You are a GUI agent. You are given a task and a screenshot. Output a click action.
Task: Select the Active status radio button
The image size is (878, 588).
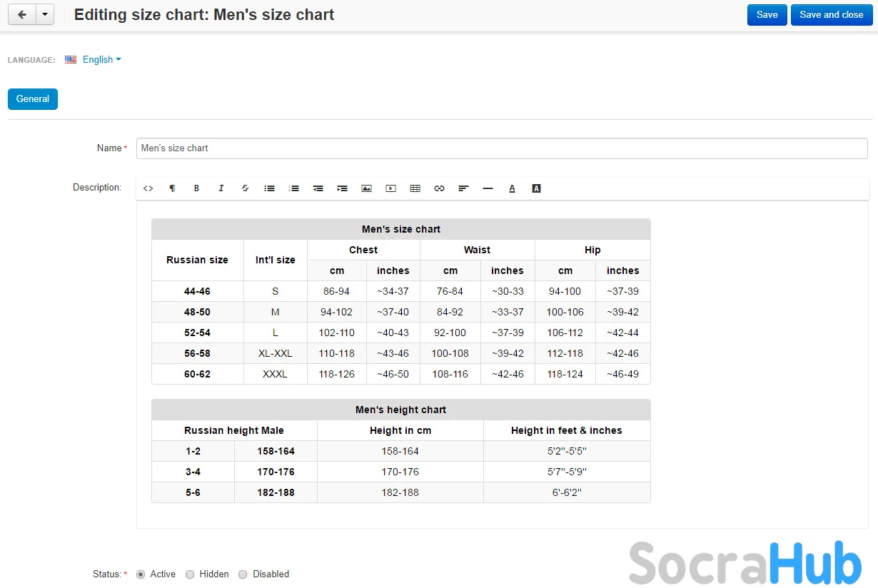(141, 574)
